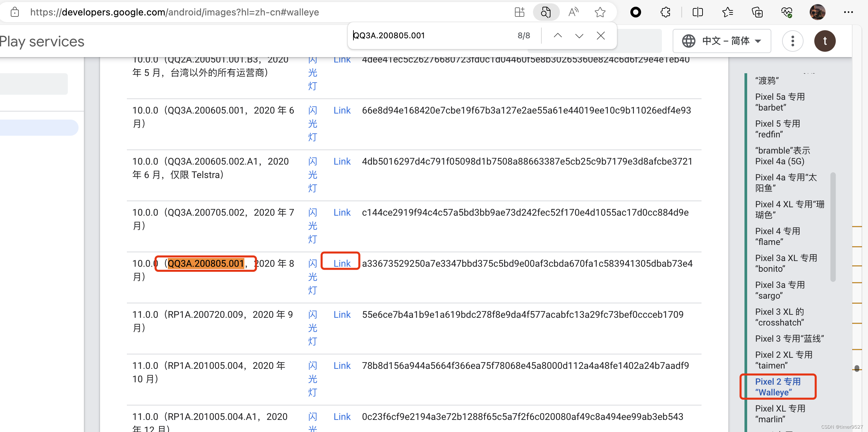Viewport: 868px width, 432px height.
Task: Jump to Pixel 4 XL 珊瑚色 section
Action: pyautogui.click(x=789, y=209)
